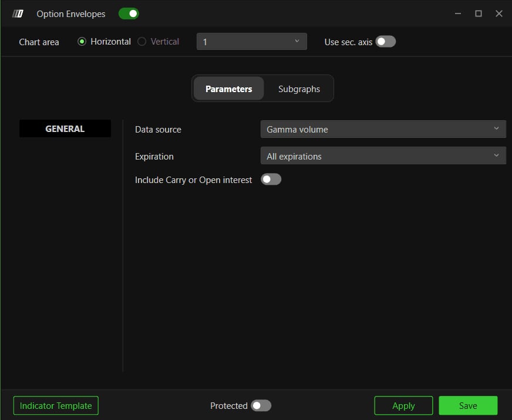Viewport: 512px width, 420px height.
Task: Select the Vertical chart area option
Action: (142, 42)
